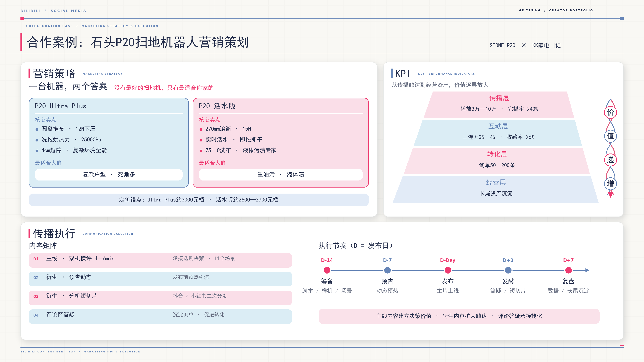
Task: Open the P20 Ultra Plus card title
Action: click(x=61, y=106)
